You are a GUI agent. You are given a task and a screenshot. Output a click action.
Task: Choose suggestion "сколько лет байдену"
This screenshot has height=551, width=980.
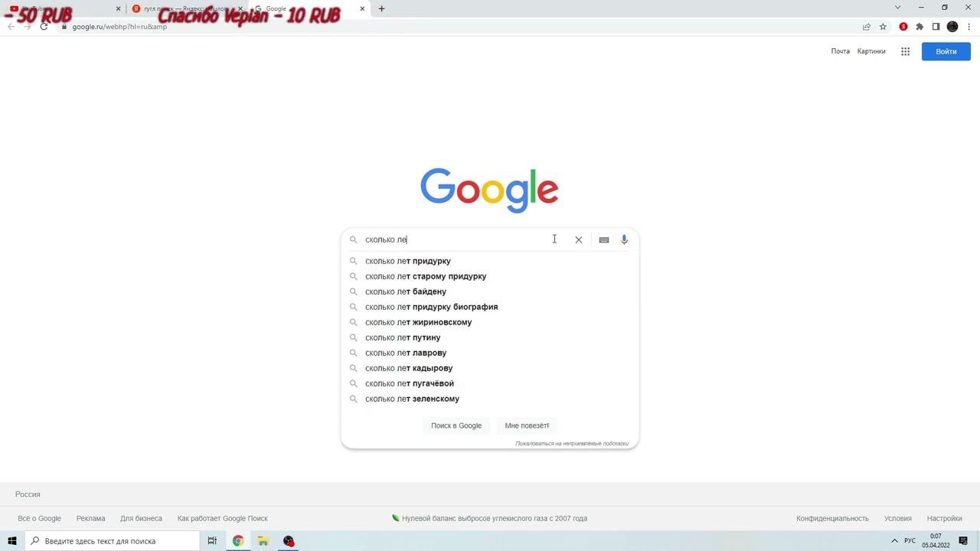[x=490, y=292]
